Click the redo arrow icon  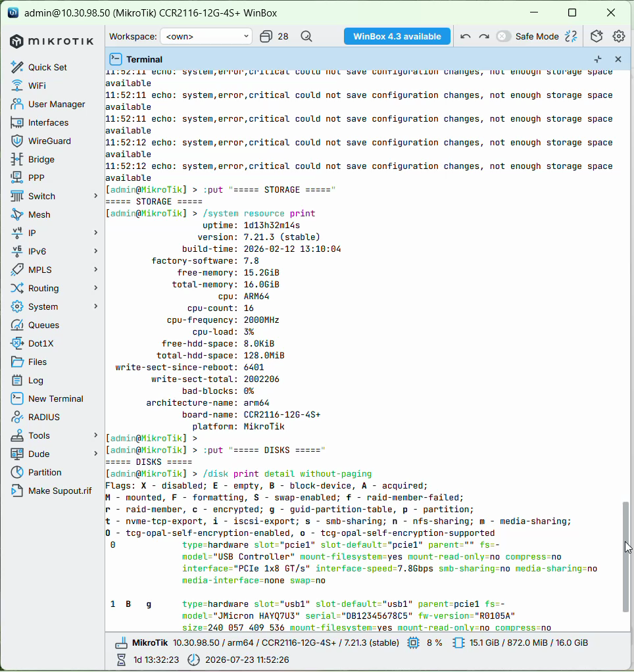(484, 36)
